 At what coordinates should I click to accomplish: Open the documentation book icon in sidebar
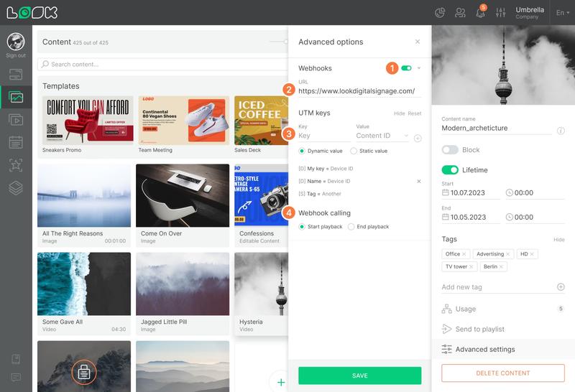(16, 359)
